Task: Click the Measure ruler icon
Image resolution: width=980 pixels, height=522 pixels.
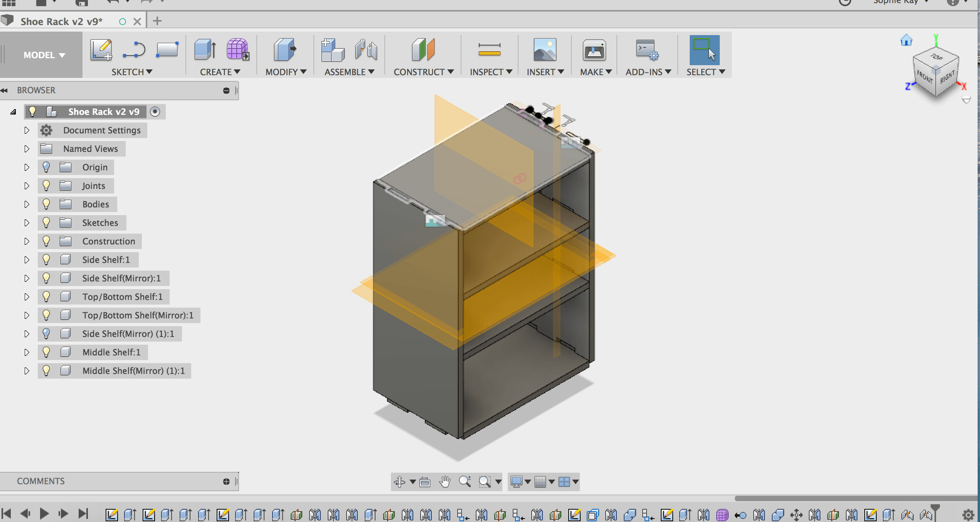Action: pyautogui.click(x=489, y=50)
